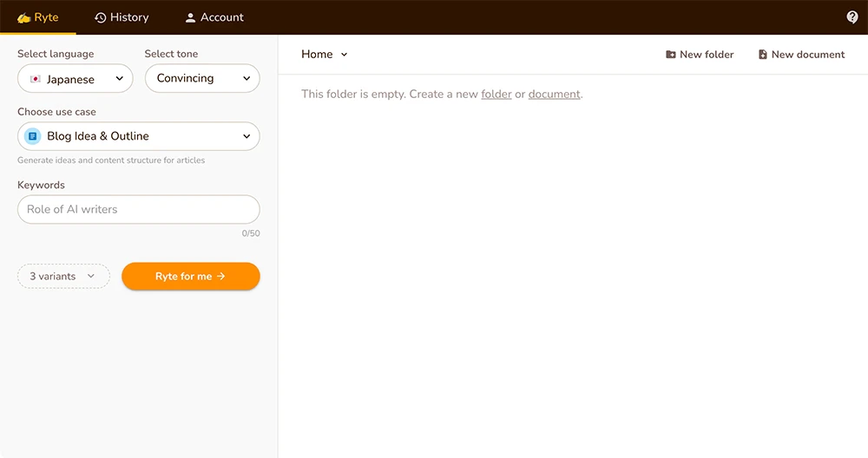Focus the Keywords input field
Image resolution: width=868 pixels, height=458 pixels.
[139, 209]
